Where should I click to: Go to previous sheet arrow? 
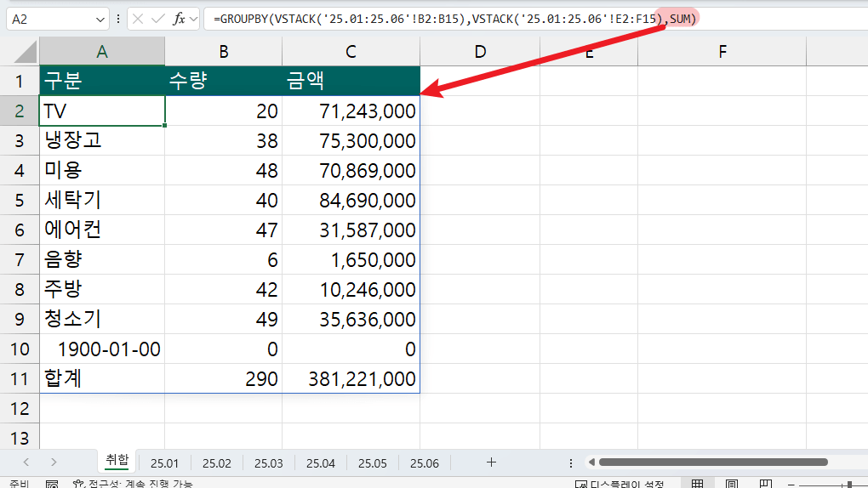[26, 462]
